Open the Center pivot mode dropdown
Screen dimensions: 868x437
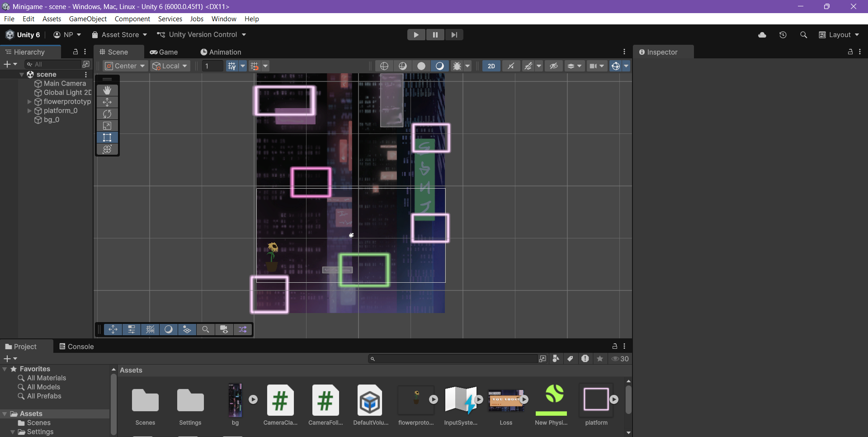click(x=125, y=66)
